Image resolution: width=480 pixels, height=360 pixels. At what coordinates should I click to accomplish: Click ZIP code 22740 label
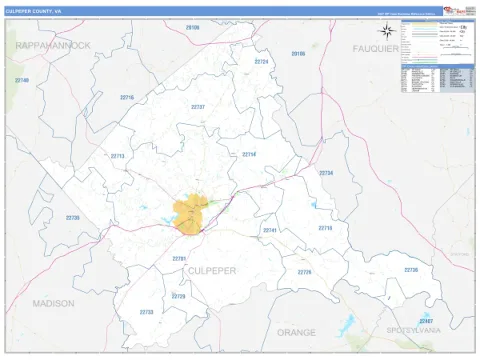(22, 80)
